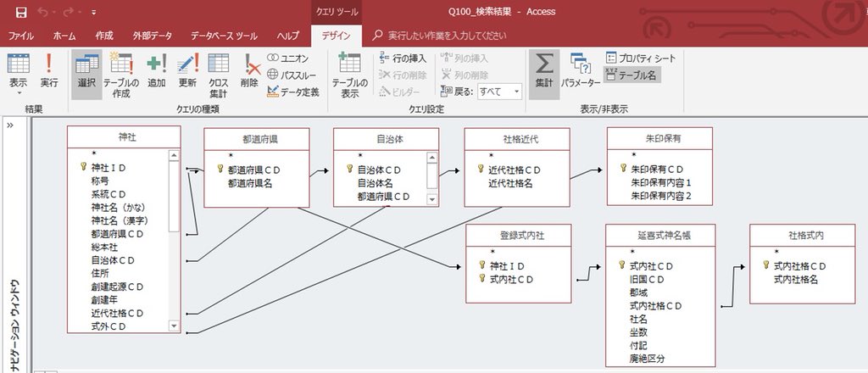Select 都道府県ＣＤ field in 神社 table
The width and height of the screenshot is (868, 373).
coord(117,233)
